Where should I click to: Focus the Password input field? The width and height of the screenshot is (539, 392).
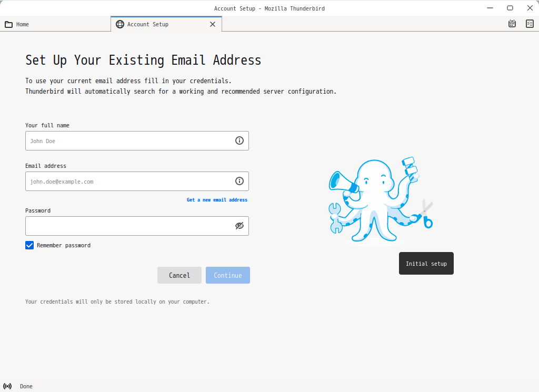tap(137, 226)
